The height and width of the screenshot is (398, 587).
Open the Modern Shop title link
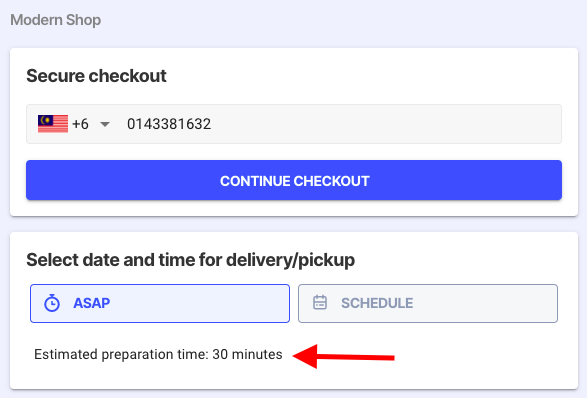pos(55,20)
